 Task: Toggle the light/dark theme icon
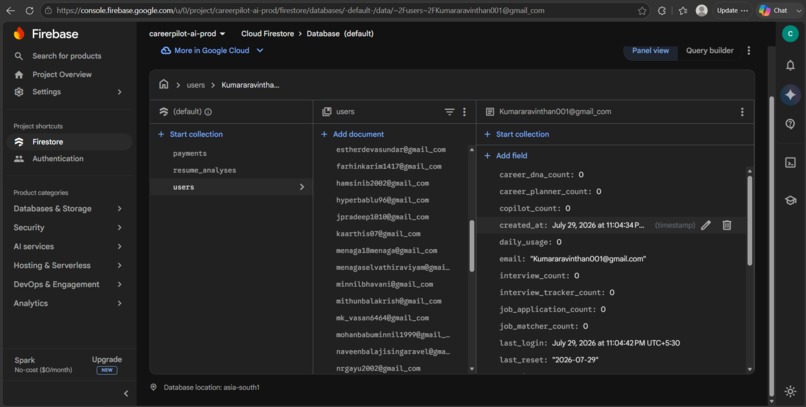[x=790, y=391]
